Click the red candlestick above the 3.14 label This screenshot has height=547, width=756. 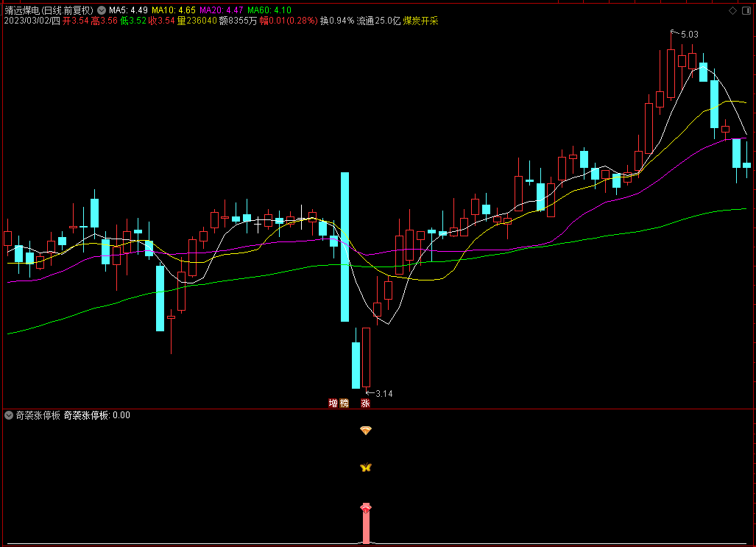coord(367,358)
